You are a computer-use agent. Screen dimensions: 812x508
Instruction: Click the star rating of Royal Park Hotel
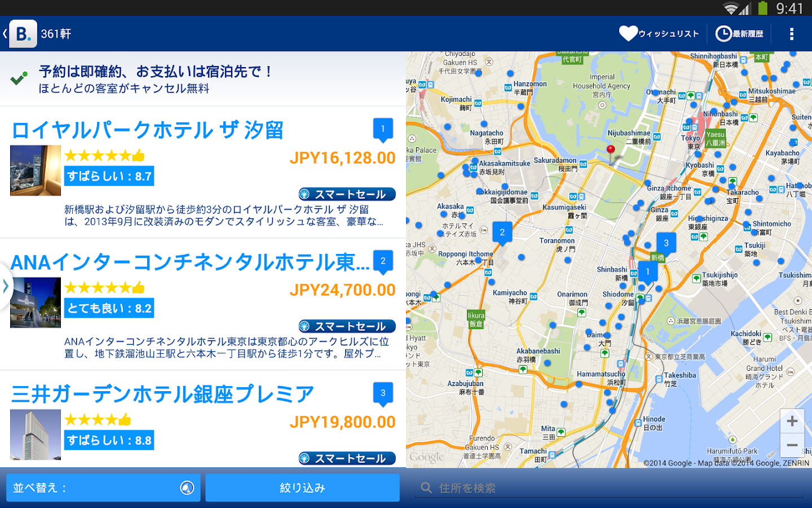pos(104,156)
